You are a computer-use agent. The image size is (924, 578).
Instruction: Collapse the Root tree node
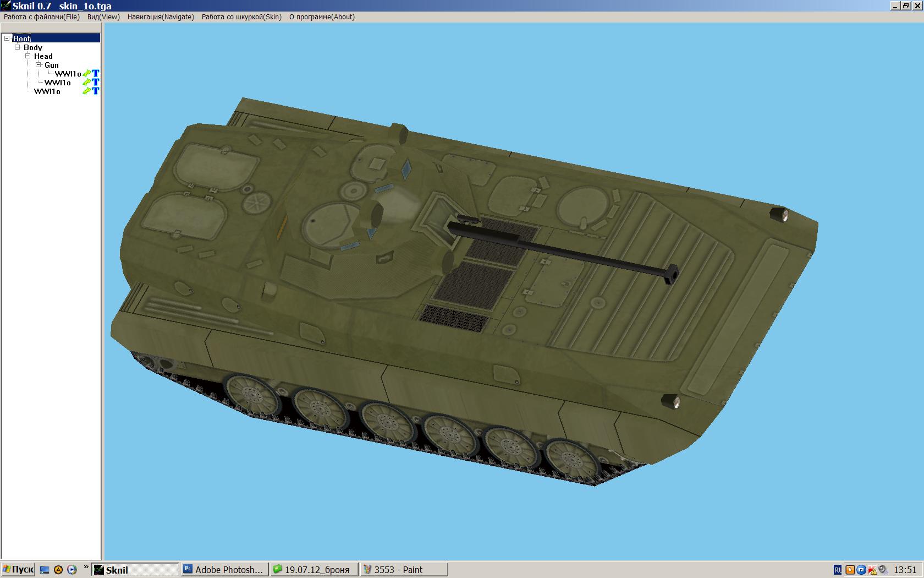pos(7,39)
